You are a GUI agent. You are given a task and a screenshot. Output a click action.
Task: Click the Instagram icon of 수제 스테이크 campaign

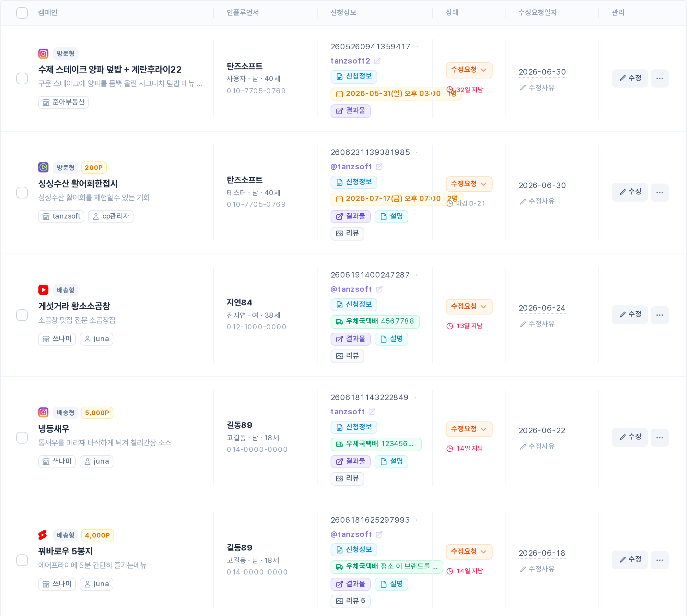pyautogui.click(x=43, y=53)
